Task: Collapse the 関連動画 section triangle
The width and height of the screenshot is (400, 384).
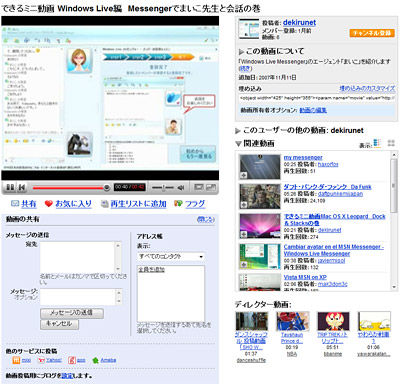Action: pos(238,144)
